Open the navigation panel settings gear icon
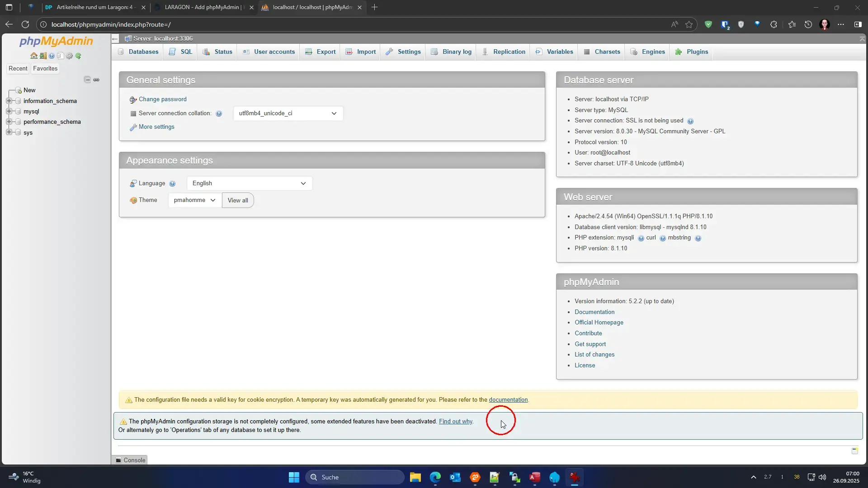 [69, 56]
